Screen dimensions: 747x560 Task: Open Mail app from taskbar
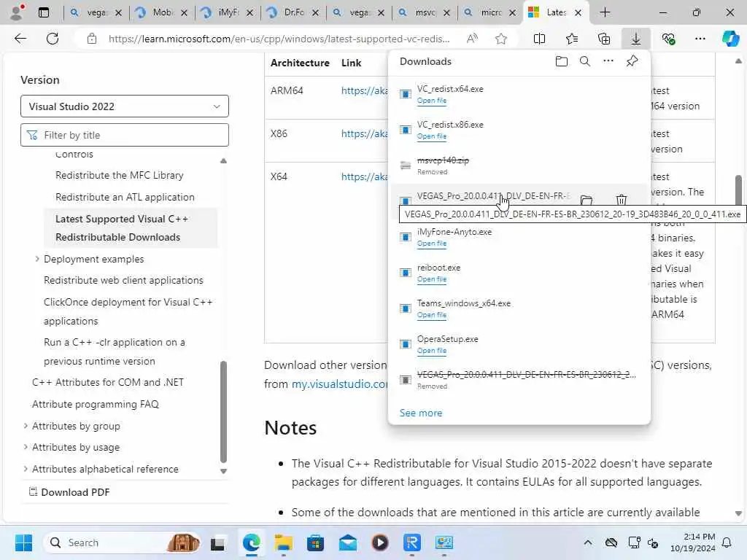(348, 542)
